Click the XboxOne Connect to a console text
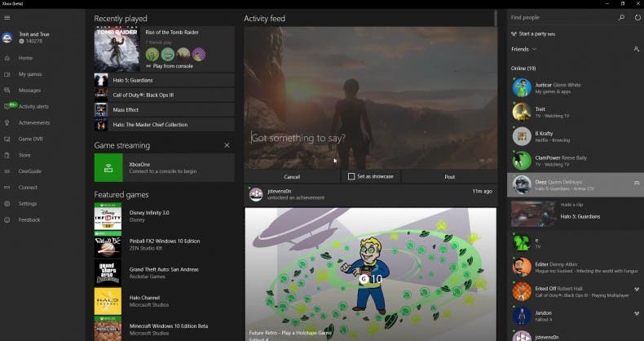The height and width of the screenshot is (341, 644). [x=163, y=167]
